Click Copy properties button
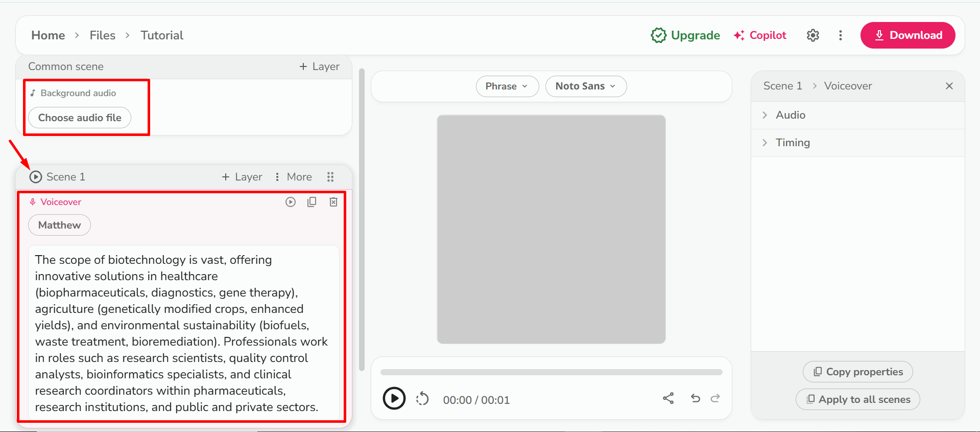Screen dimensions: 980x432 [858, 372]
